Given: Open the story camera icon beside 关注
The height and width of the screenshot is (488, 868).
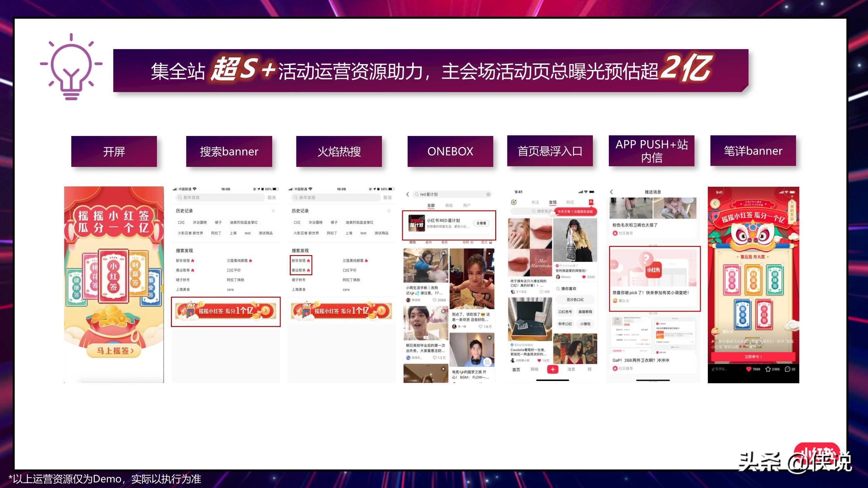Looking at the screenshot, I should click(514, 202).
